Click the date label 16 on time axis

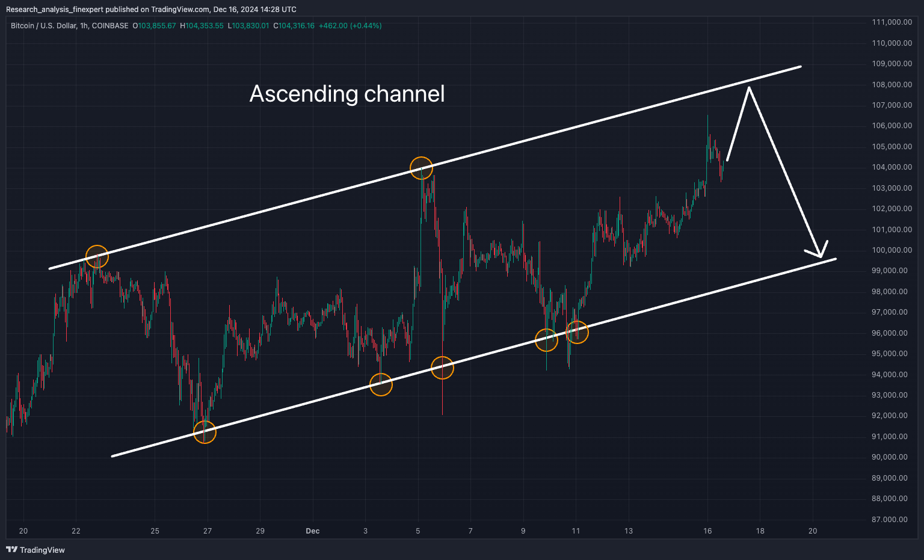point(707,531)
